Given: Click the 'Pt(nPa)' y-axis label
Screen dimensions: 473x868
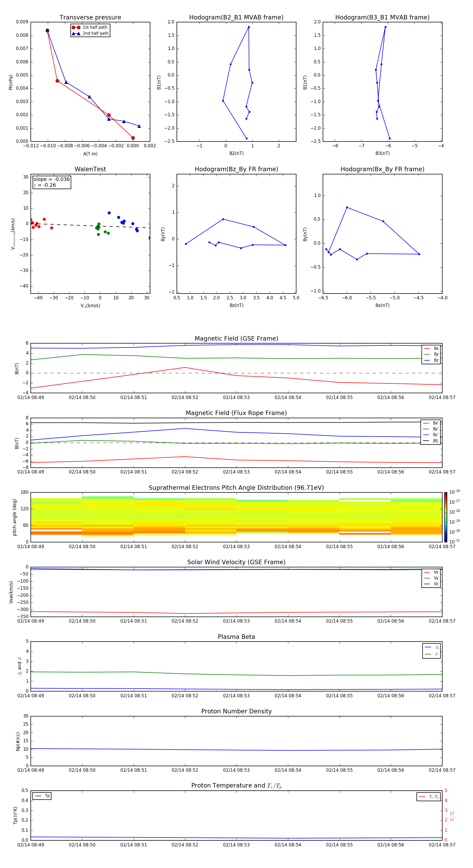Looking at the screenshot, I should coord(11,82).
